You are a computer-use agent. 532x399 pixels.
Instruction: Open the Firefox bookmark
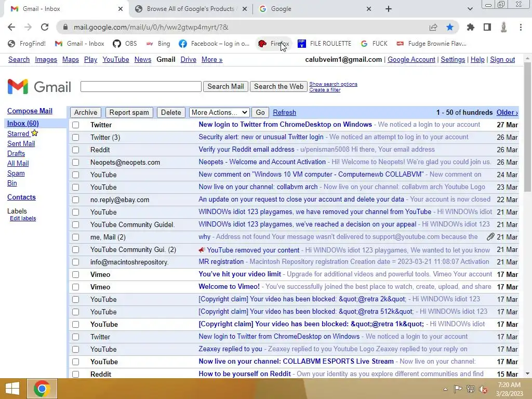(274, 44)
